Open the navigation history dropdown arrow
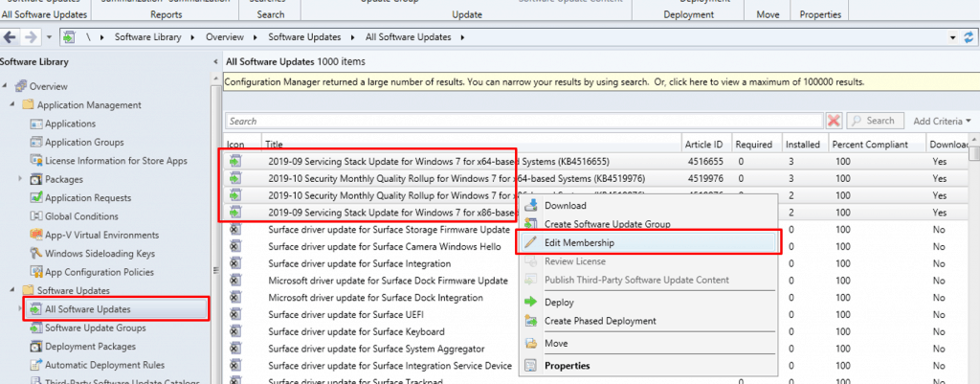The image size is (980, 384). point(50,37)
